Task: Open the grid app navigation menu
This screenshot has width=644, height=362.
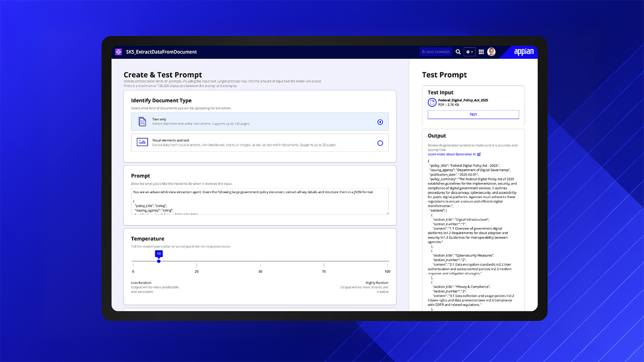Action: pyautogui.click(x=481, y=52)
